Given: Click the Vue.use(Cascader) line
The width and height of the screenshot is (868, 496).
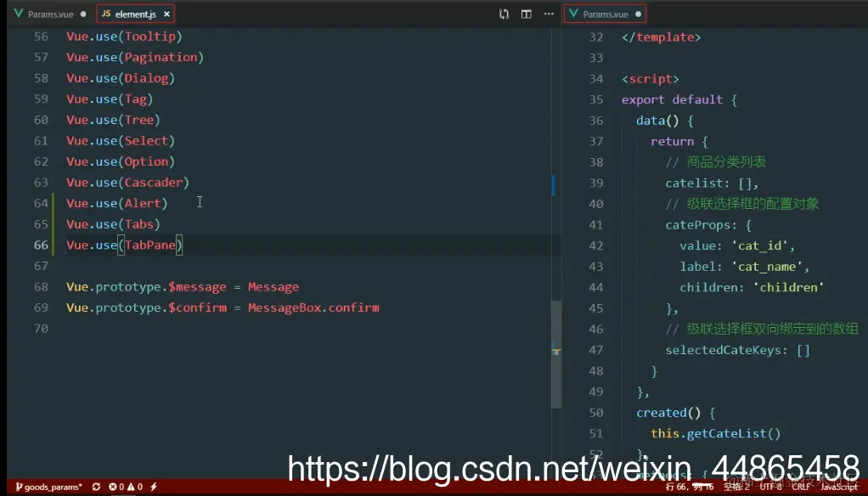Looking at the screenshot, I should click(128, 182).
